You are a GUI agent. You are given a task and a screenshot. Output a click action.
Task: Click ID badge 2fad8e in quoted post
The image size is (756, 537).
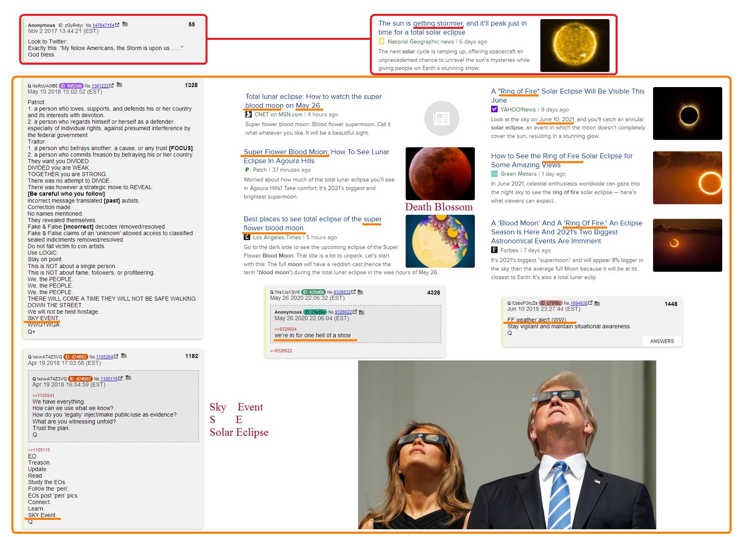(315, 312)
